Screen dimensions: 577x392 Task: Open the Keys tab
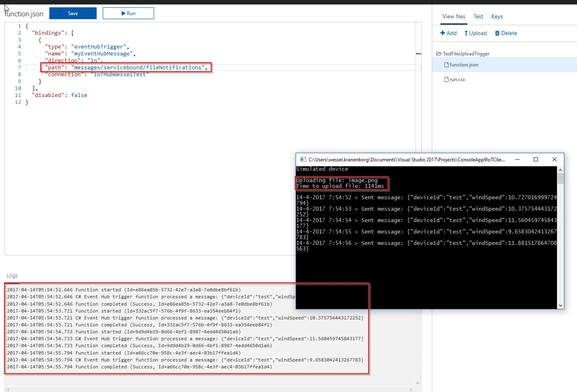point(497,17)
